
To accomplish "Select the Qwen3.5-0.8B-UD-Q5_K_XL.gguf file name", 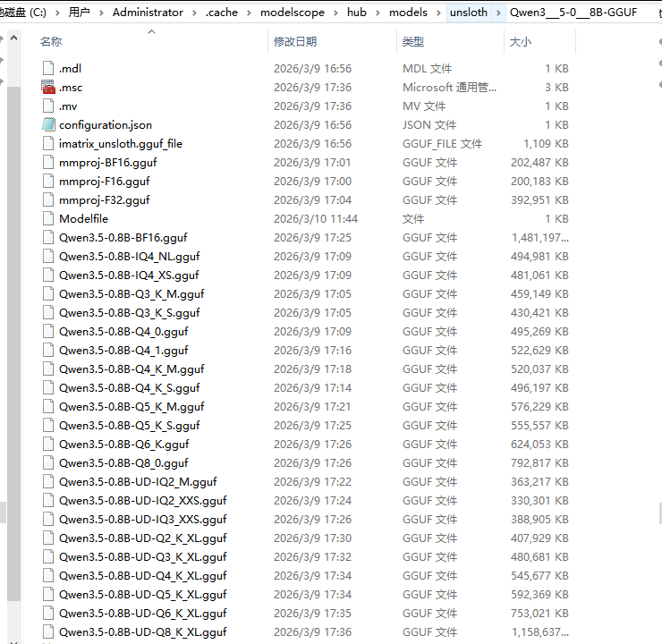I will coord(143,594).
